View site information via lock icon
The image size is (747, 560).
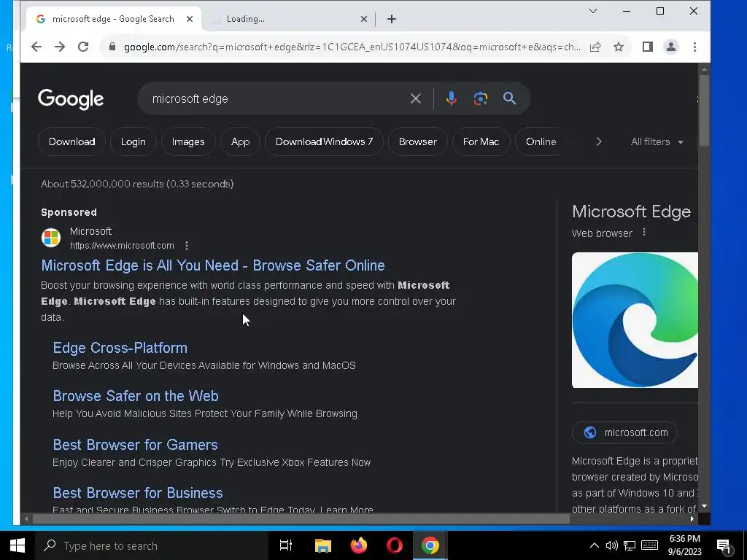click(x=112, y=47)
